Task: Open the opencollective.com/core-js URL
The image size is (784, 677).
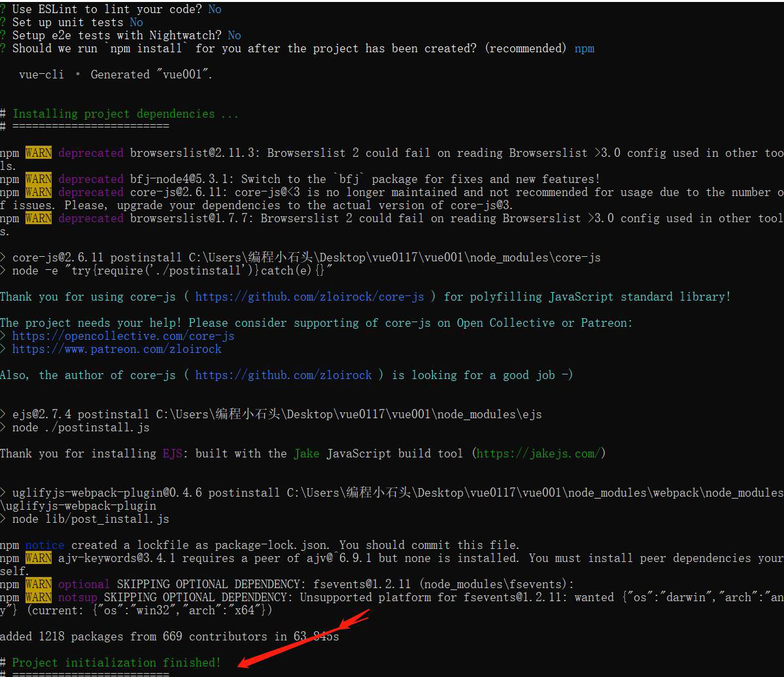Action: (124, 336)
